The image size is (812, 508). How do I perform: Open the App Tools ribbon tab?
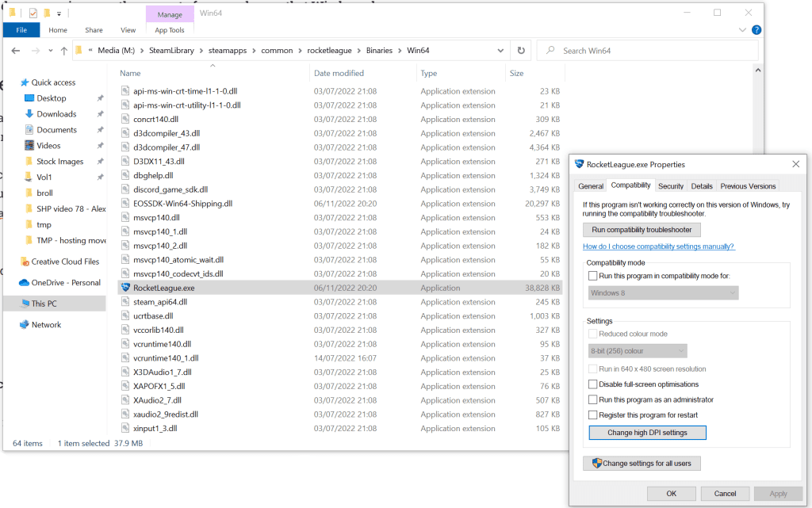[x=170, y=30]
